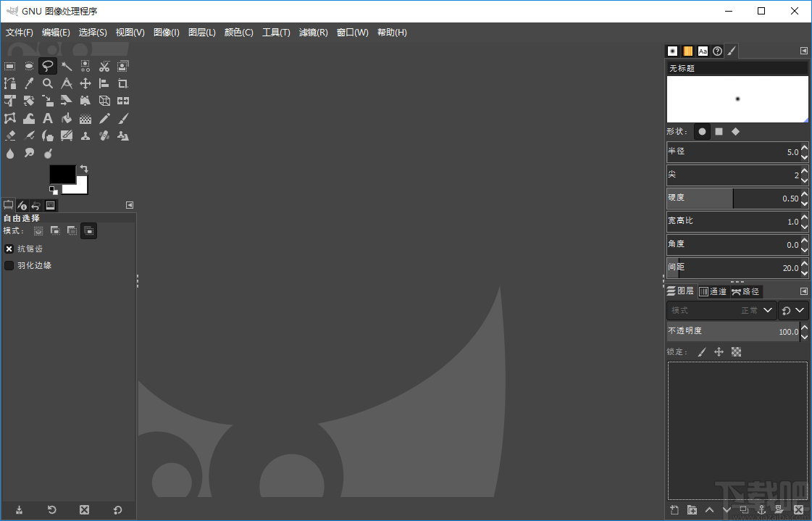Image resolution: width=812 pixels, height=521 pixels.
Task: Select the Blur/Sharpen droplet tool
Action: point(10,154)
